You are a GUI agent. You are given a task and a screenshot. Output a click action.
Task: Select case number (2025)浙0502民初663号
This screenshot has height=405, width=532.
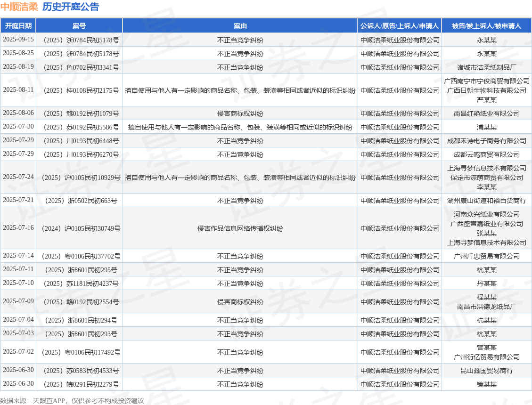(x=79, y=201)
